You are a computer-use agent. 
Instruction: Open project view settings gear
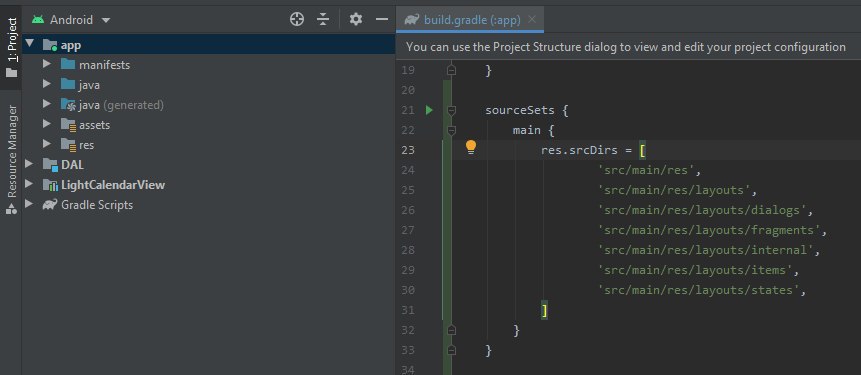pyautogui.click(x=356, y=20)
